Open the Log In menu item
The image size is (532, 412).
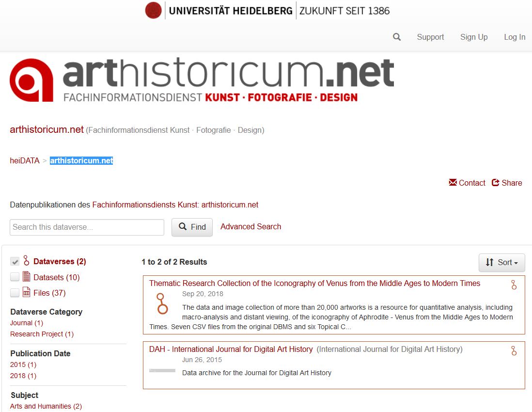515,37
